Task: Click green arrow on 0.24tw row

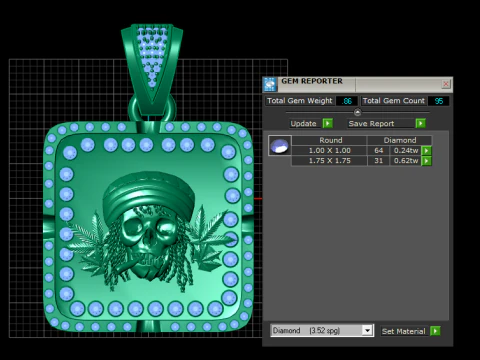Action: click(426, 151)
